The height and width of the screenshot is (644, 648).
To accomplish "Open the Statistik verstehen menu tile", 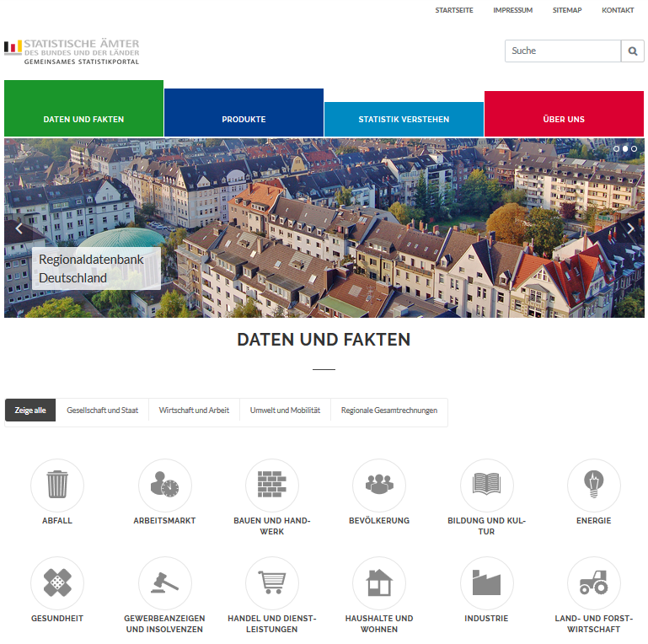I will tap(404, 119).
